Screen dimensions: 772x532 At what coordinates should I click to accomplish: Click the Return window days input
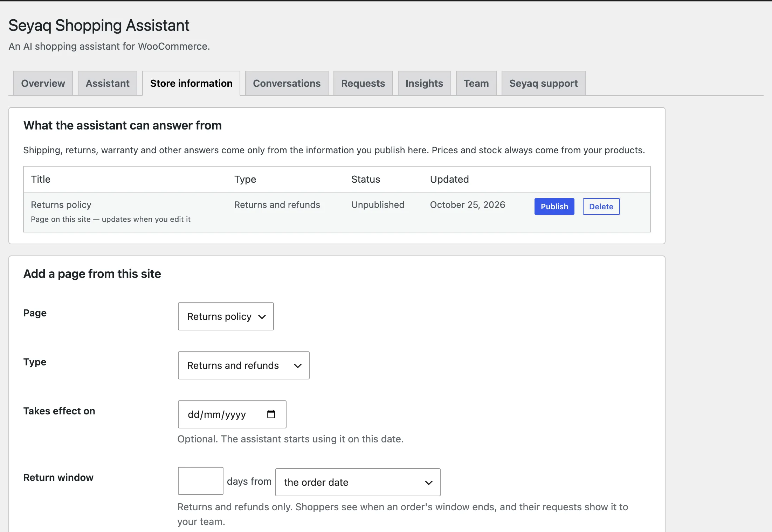click(201, 481)
